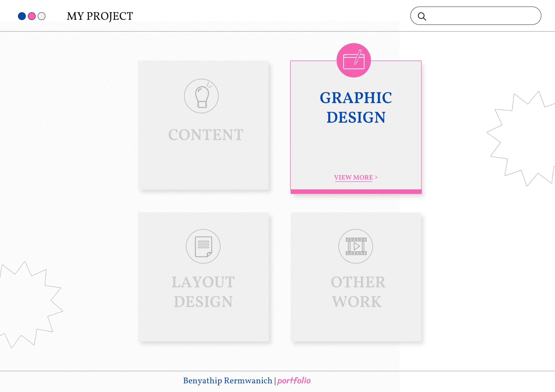This screenshot has height=392, width=555.
Task: Click the pink graphic design tablet icon
Action: click(x=354, y=60)
